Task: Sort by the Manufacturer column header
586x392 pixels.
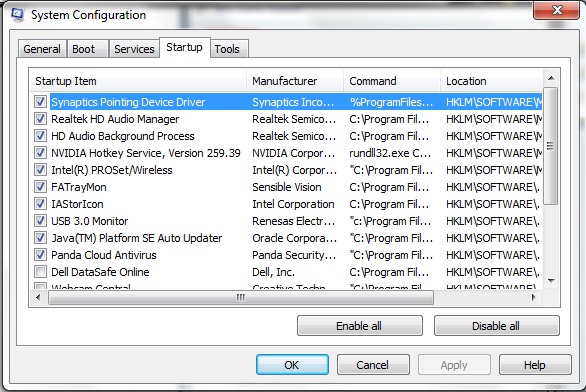Action: pyautogui.click(x=295, y=81)
